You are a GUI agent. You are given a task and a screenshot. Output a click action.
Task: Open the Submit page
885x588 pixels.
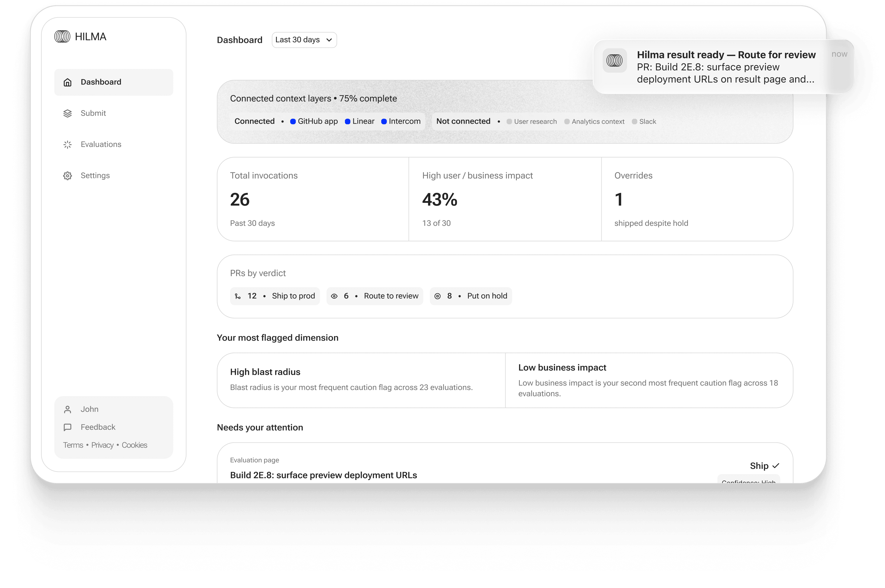click(113, 113)
